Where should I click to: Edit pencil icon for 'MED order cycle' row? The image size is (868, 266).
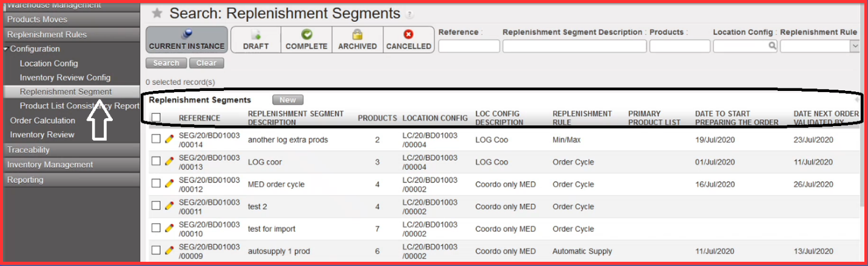[169, 184]
